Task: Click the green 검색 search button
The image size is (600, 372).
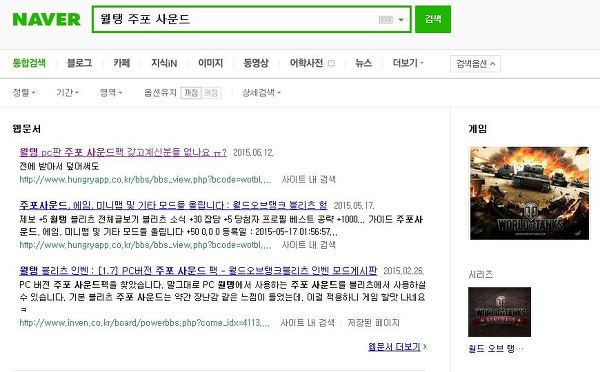Action: 433,19
